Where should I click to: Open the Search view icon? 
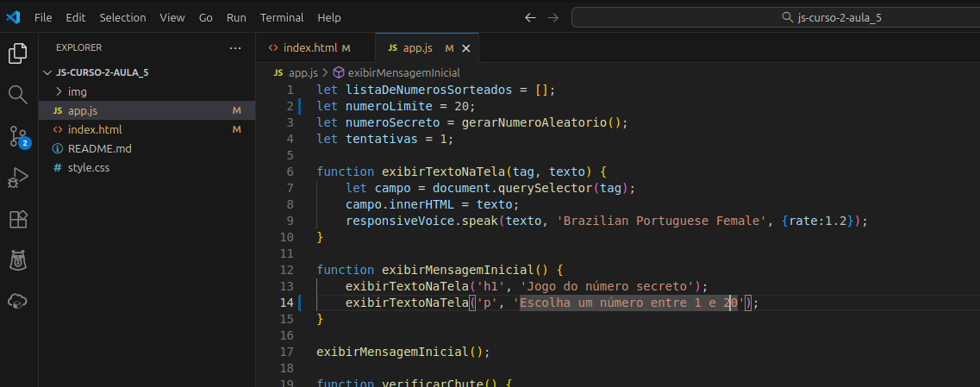coord(18,94)
